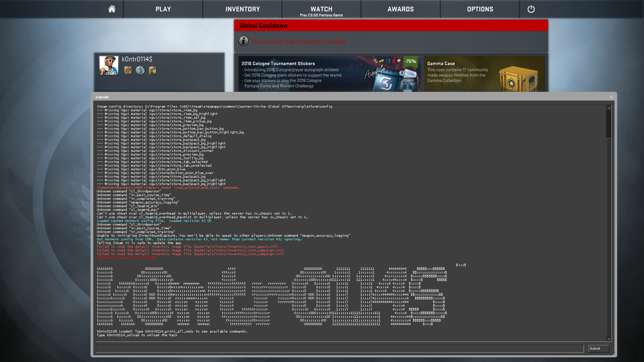Click 'Unknown command weapon_accuracy_logging' line
Image resolution: width=644 pixels, height=362 pixels.
click(138, 202)
